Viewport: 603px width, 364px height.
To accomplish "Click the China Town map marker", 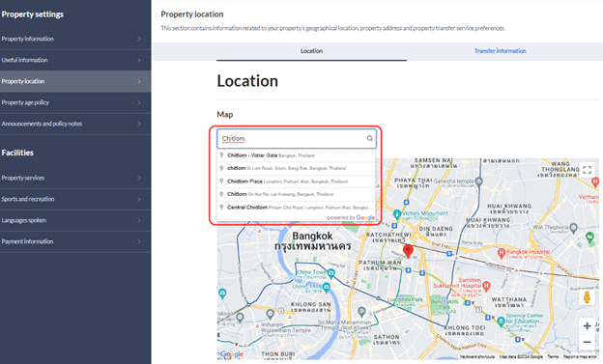I will click(330, 273).
